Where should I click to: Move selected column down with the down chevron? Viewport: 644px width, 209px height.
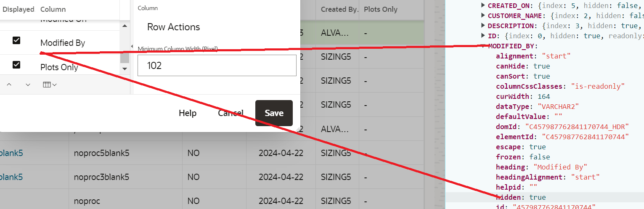coord(28,85)
